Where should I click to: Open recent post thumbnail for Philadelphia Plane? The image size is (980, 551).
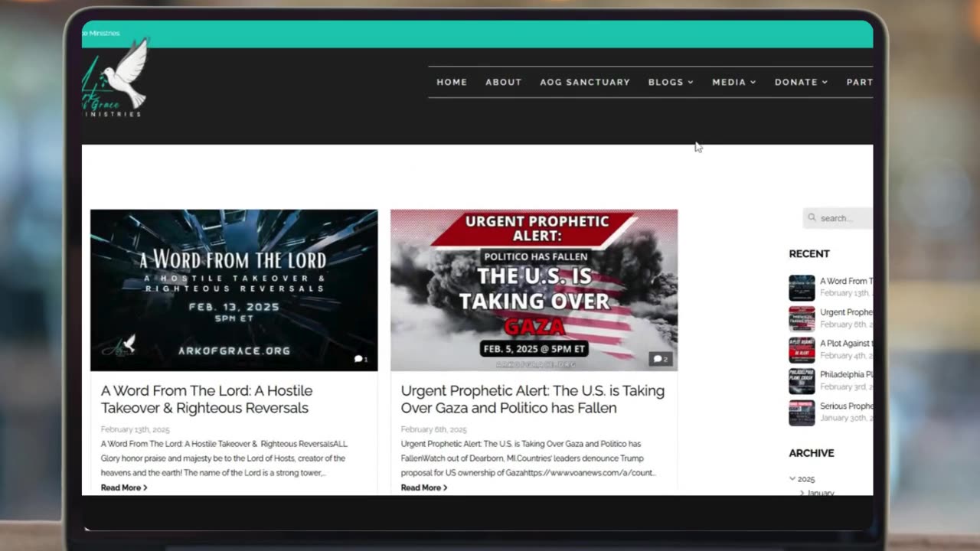click(802, 381)
